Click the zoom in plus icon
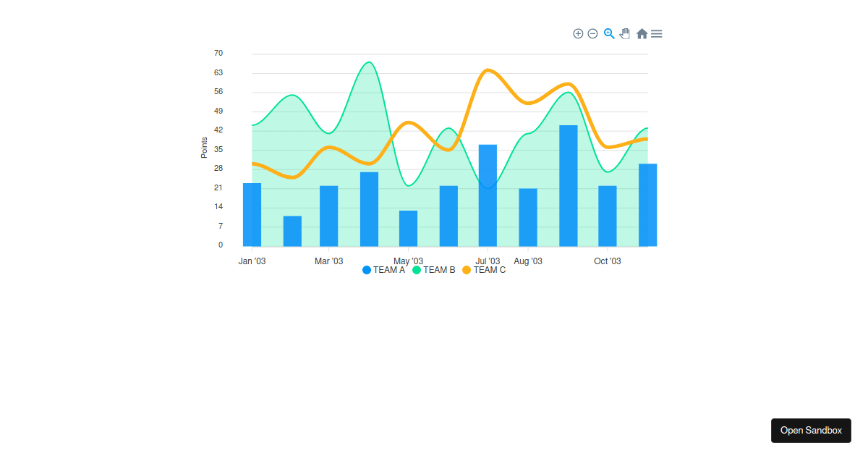868x456 pixels. tap(578, 34)
